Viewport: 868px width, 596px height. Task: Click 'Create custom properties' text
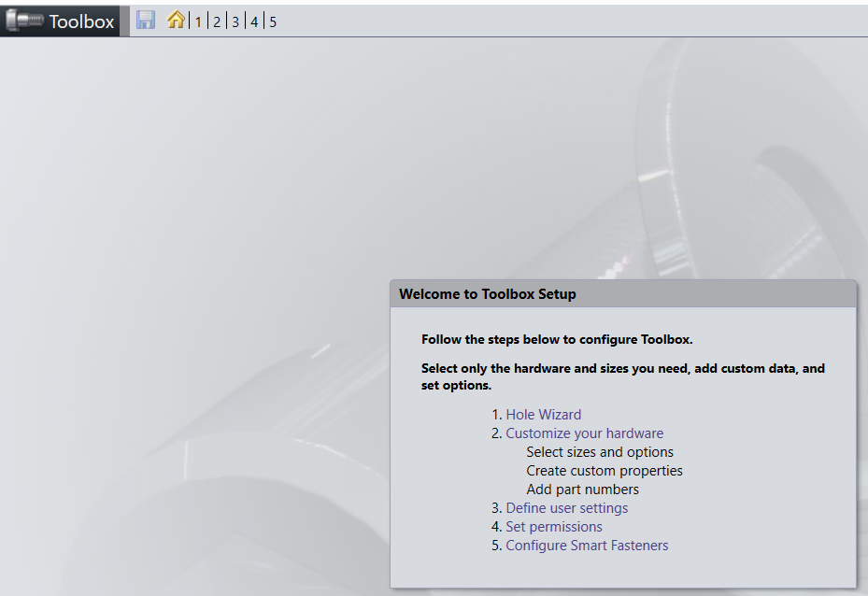pos(605,471)
